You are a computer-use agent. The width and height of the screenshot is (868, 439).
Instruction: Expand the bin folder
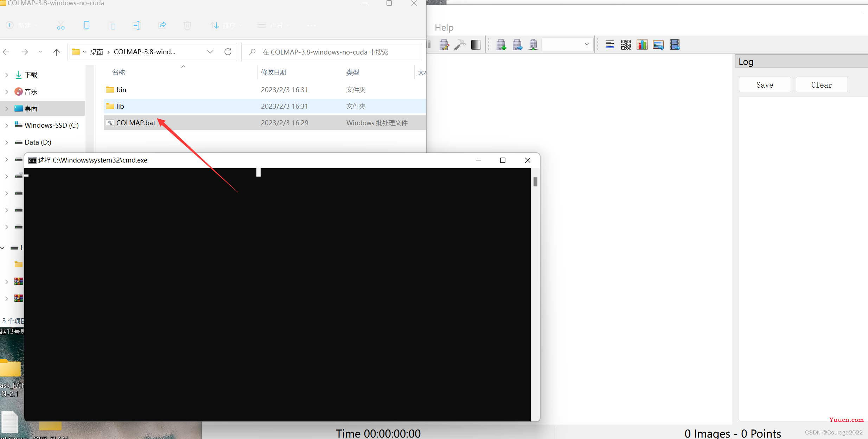[x=121, y=89]
